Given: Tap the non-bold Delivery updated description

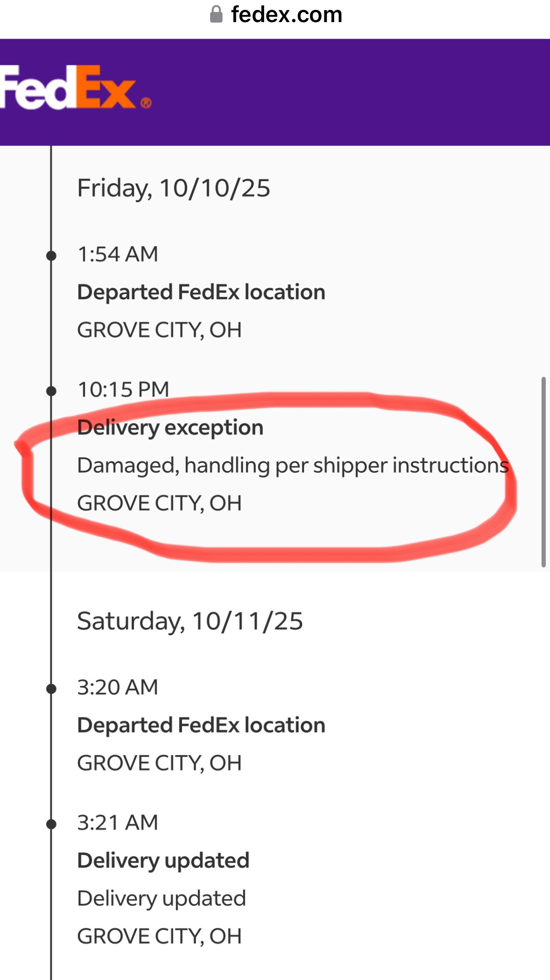Looking at the screenshot, I should [x=161, y=899].
